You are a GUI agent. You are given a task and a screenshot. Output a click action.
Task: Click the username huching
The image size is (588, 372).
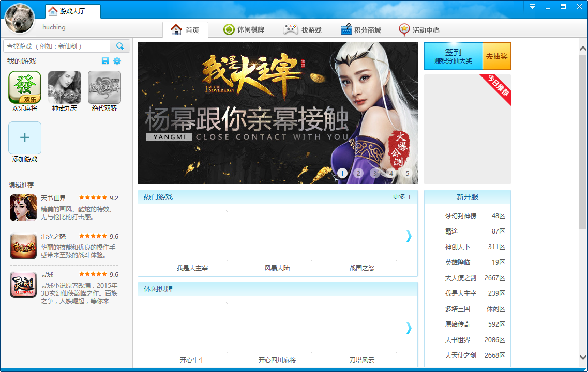(x=54, y=27)
